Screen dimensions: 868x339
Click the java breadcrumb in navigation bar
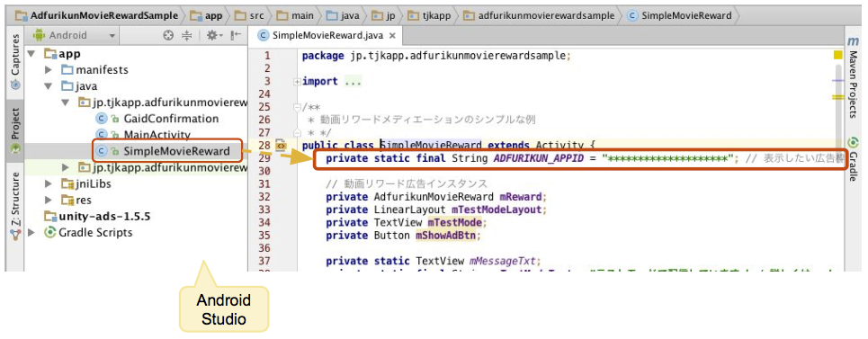coord(344,15)
